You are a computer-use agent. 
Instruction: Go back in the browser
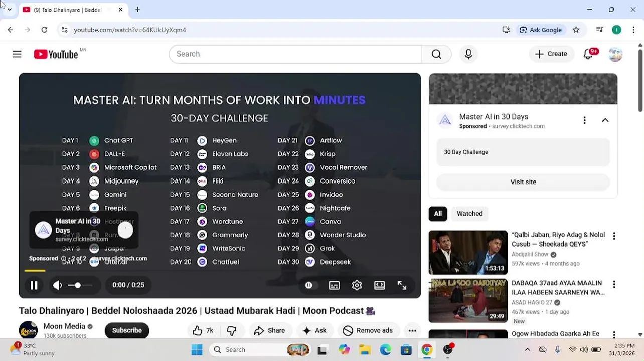pos(11,30)
